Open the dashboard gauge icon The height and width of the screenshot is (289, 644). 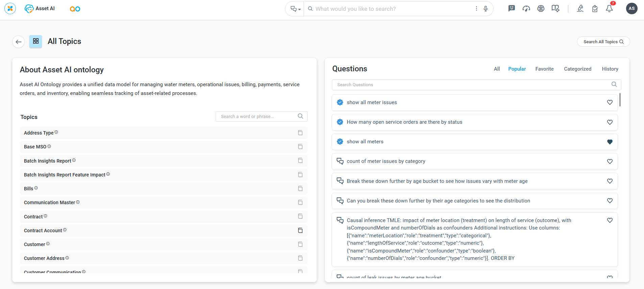pyautogui.click(x=526, y=8)
